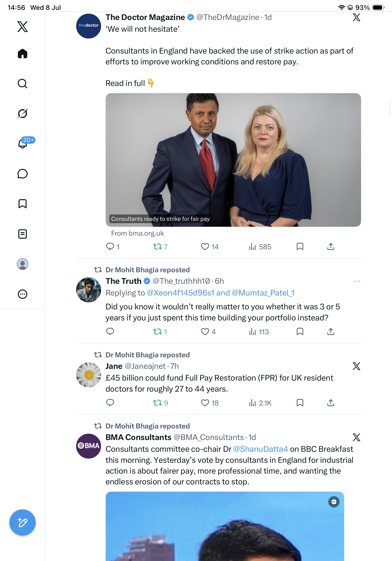Viewport: 392px width, 561px height.
Task: Open the Search magnifier in sidebar
Action: point(23,84)
